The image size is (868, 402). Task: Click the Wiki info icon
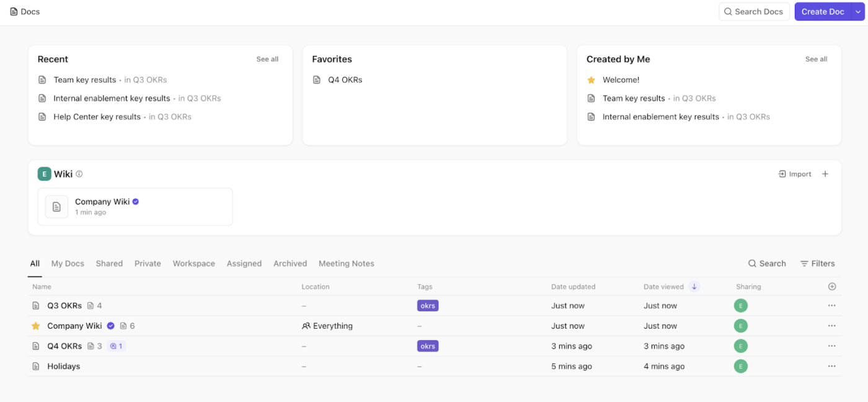point(79,174)
